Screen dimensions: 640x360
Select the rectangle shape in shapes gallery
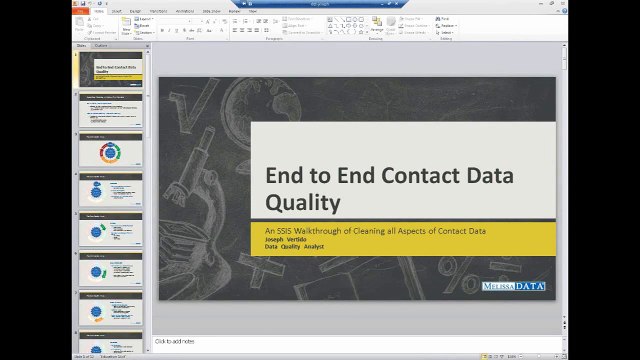tap(349, 20)
